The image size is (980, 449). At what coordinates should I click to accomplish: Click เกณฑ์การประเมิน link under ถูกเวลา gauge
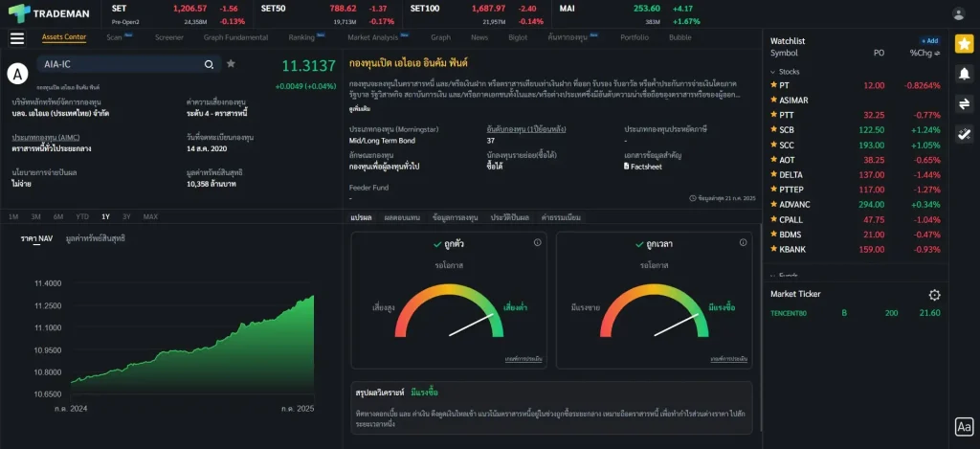click(x=728, y=359)
